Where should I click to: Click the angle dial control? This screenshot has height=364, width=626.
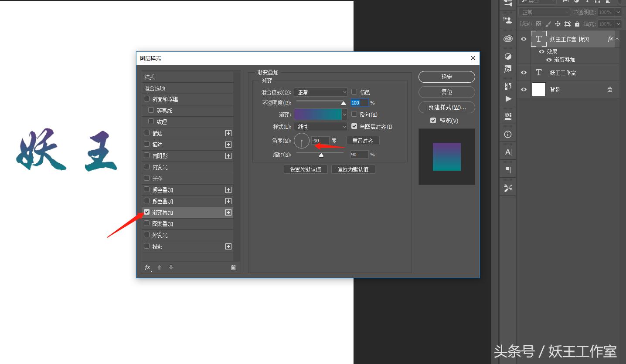pos(301,141)
